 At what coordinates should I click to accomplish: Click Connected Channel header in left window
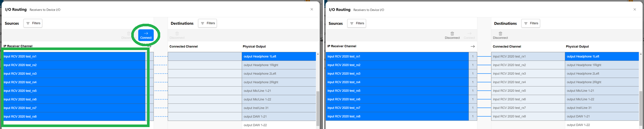(x=183, y=47)
